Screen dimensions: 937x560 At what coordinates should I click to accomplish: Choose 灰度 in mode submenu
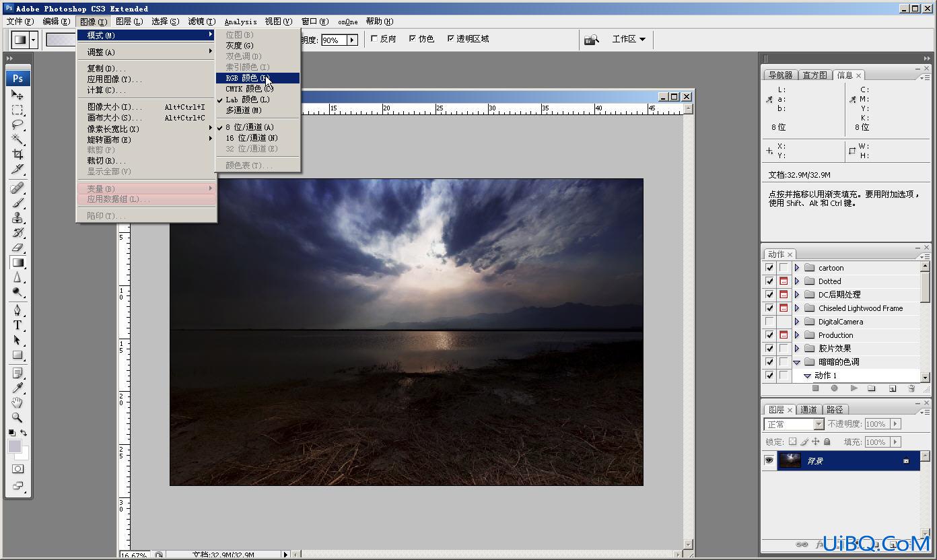click(257, 46)
